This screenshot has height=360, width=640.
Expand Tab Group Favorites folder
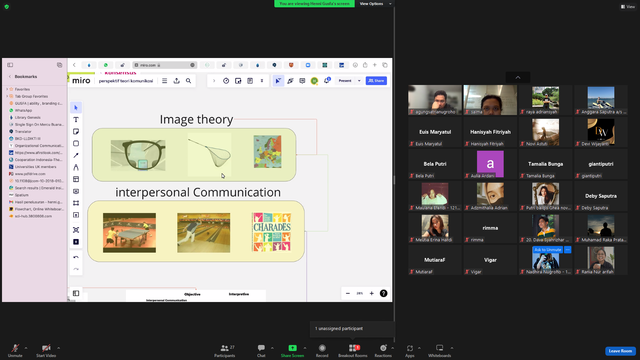[7, 96]
